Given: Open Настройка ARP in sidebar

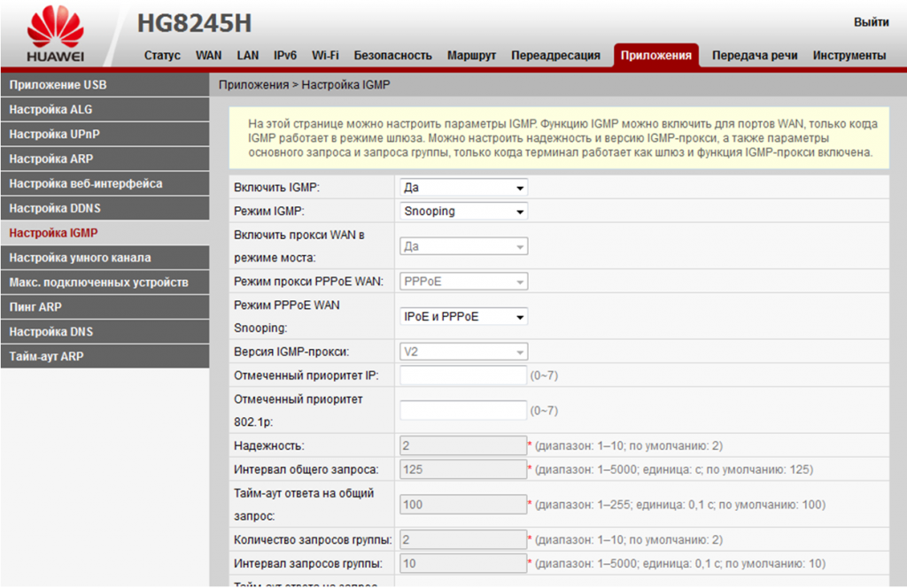Looking at the screenshot, I should (105, 159).
